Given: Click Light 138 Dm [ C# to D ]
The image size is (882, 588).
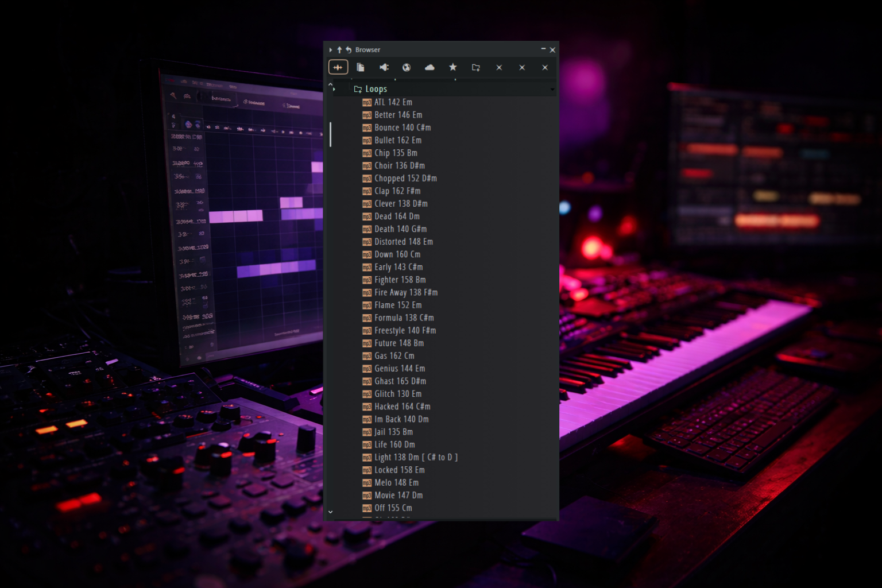Looking at the screenshot, I should (415, 457).
